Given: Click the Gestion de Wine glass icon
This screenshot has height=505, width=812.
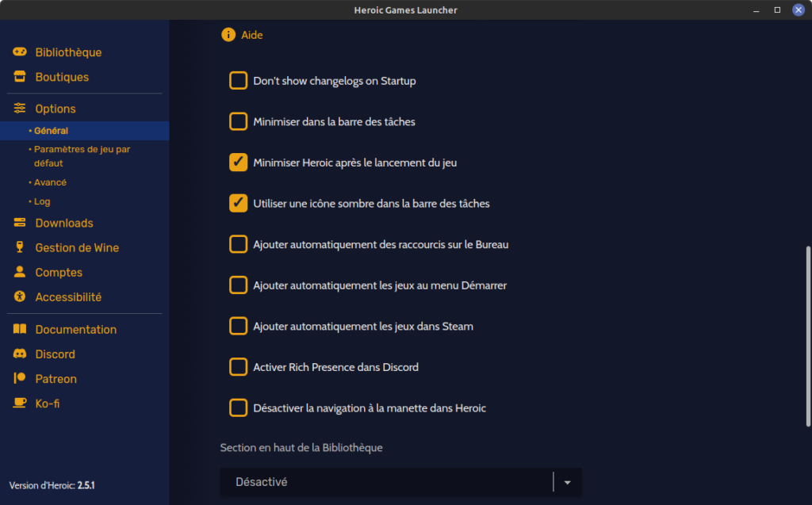Looking at the screenshot, I should [x=20, y=247].
